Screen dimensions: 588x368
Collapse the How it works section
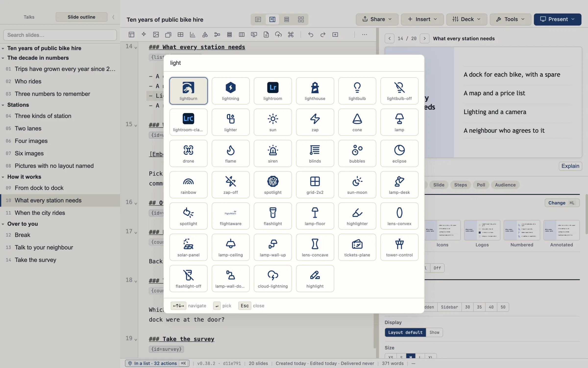pos(3,177)
